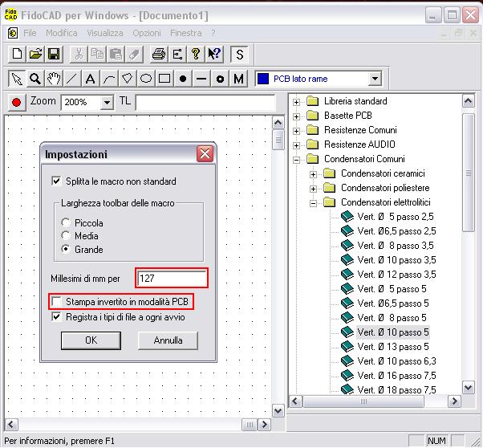Select the magnifier zoom tool
The image size is (483, 448).
click(35, 79)
